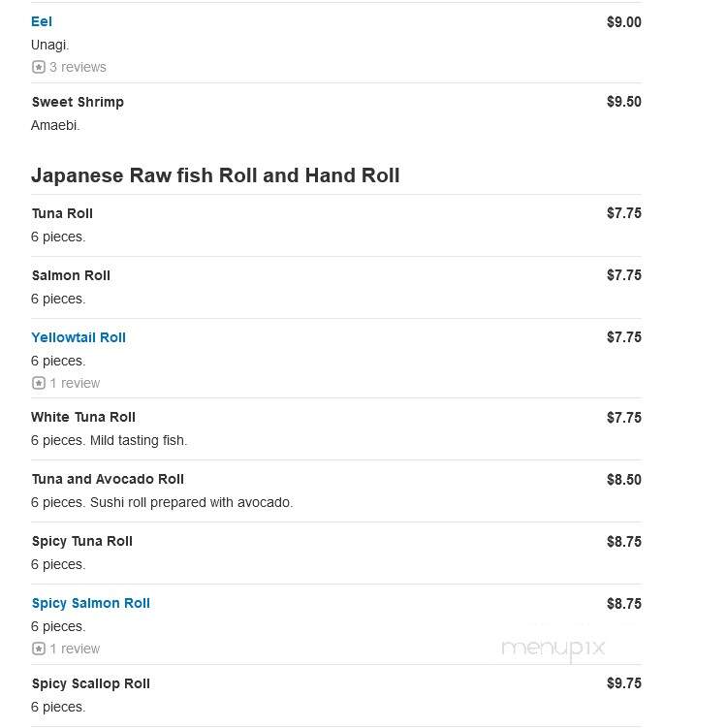View the 1 review for Spicy Salmon Roll
The image size is (727, 728).
click(75, 649)
